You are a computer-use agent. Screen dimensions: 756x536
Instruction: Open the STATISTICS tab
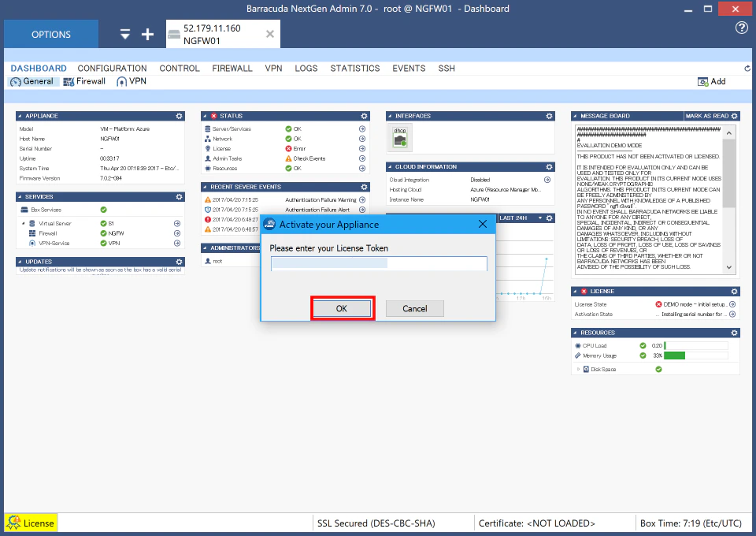355,69
